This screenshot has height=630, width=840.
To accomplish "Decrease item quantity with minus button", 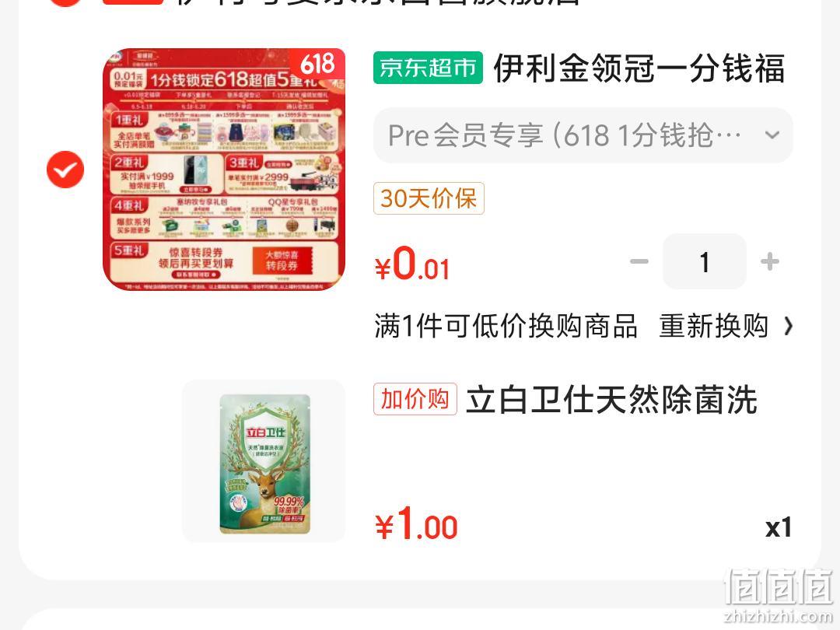I will coord(639,261).
